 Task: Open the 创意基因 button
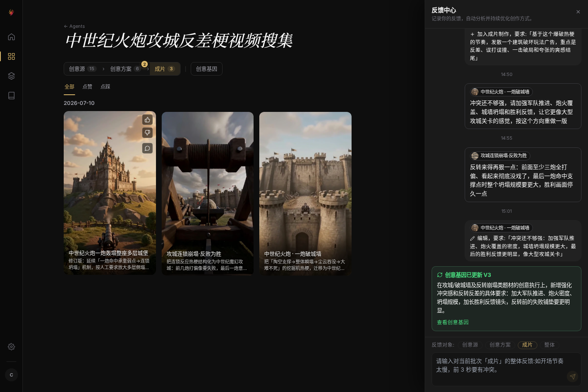pyautogui.click(x=207, y=69)
